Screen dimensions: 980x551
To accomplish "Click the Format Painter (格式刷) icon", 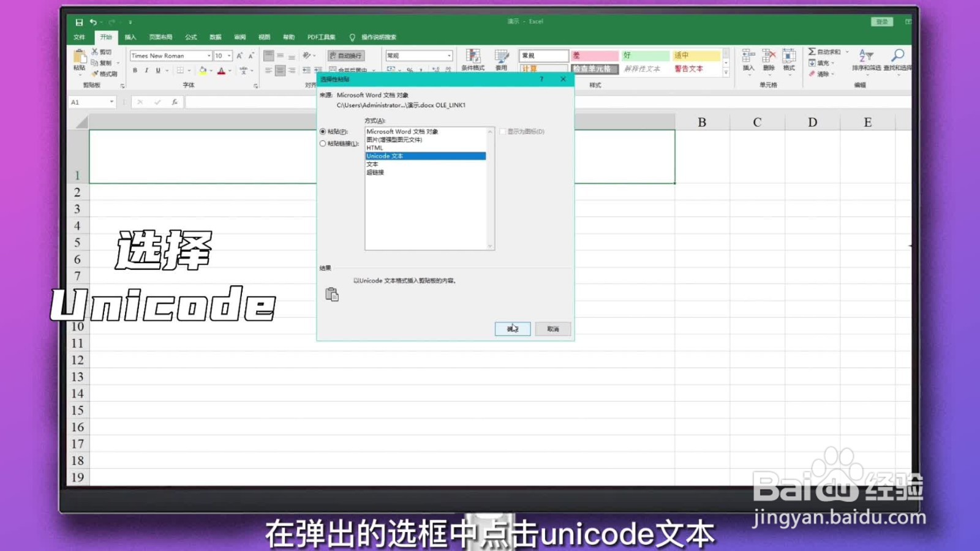I will coord(95,73).
